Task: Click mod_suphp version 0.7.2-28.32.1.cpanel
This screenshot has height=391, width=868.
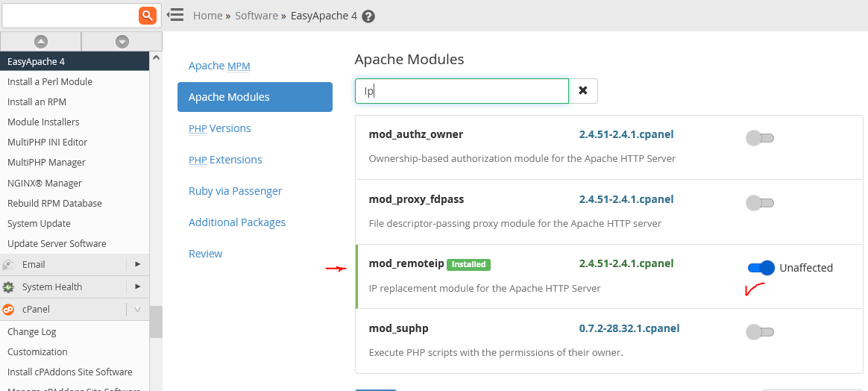Action: pyautogui.click(x=629, y=328)
